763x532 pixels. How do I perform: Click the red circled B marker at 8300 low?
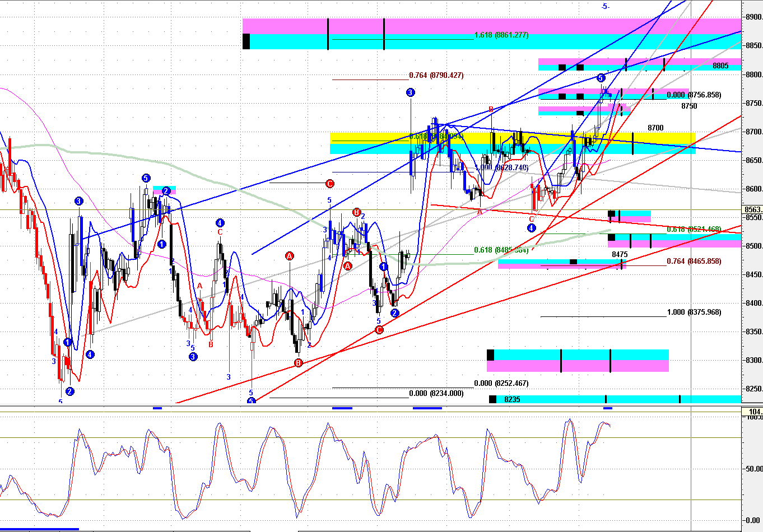tap(298, 363)
